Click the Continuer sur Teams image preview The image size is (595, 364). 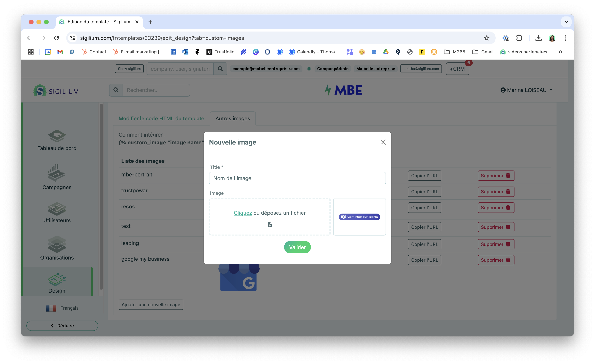click(359, 217)
